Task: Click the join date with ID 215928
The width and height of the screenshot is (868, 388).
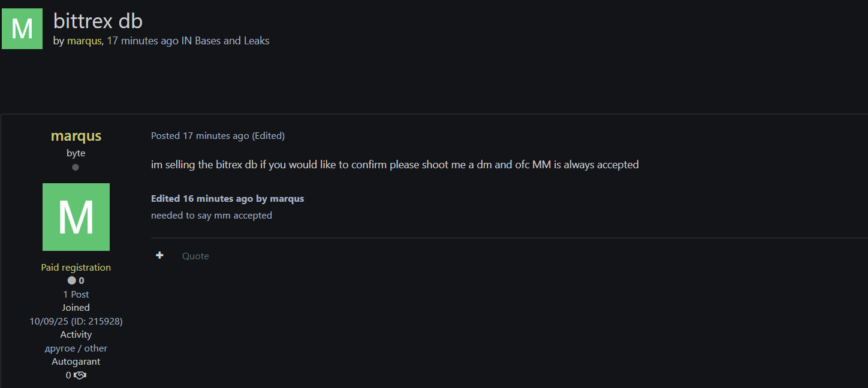Action: click(76, 321)
